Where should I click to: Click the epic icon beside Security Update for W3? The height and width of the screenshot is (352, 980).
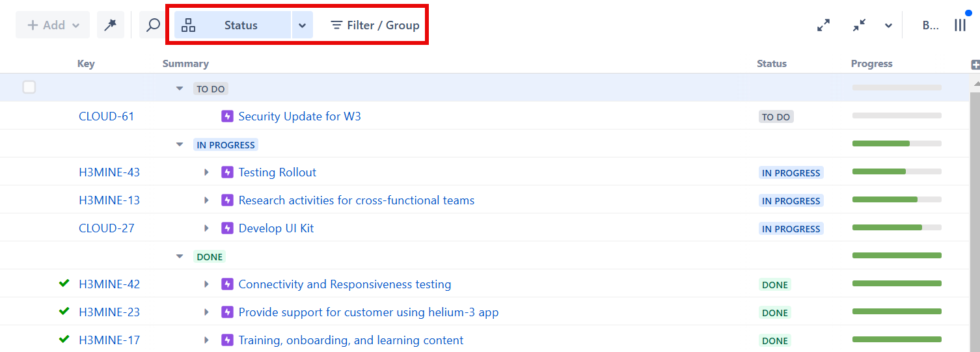coord(227,116)
